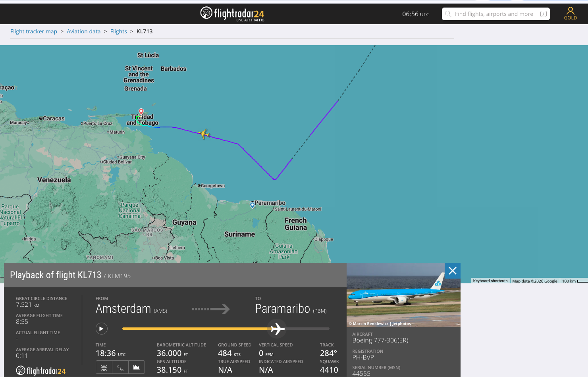Open the Flightradar24 home logo
This screenshot has height=377, width=588.
coord(232,14)
